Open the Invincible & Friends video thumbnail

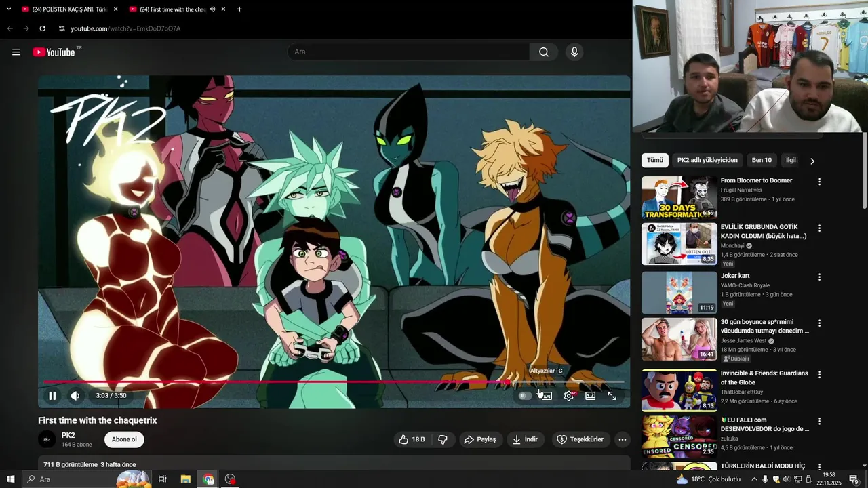click(679, 390)
